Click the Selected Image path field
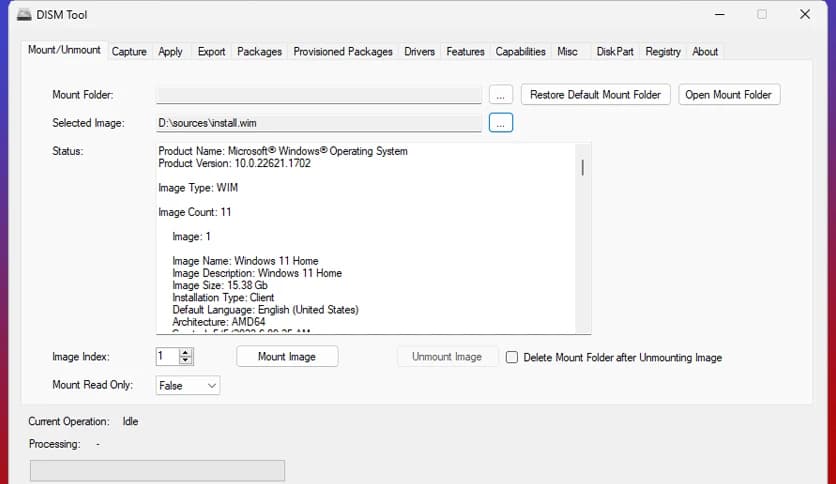 coord(319,123)
